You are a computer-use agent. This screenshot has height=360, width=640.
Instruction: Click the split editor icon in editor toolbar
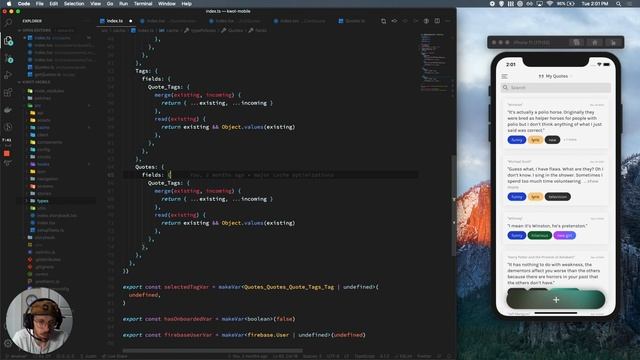437,21
